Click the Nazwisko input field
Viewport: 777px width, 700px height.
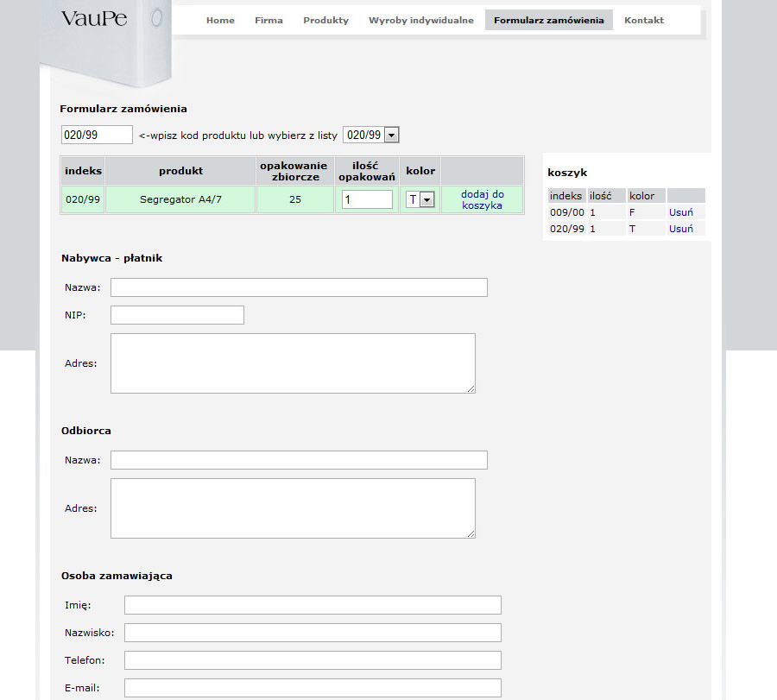click(313, 633)
